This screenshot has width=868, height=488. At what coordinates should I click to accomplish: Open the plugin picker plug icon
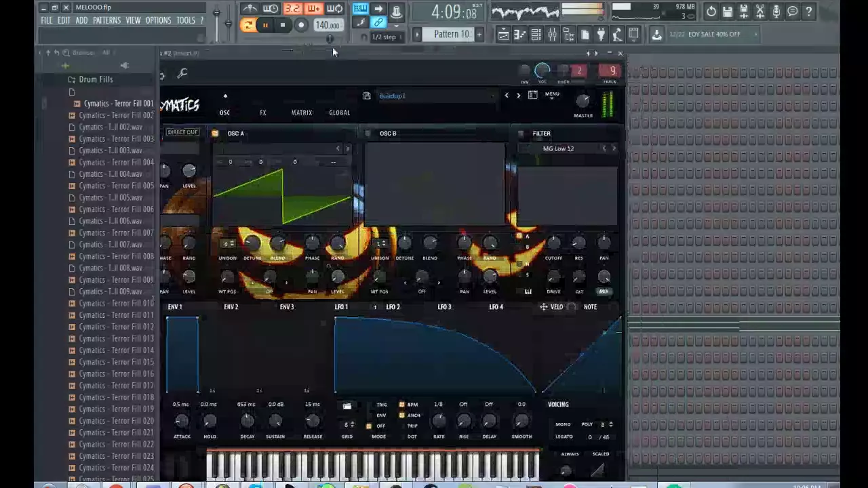(601, 35)
